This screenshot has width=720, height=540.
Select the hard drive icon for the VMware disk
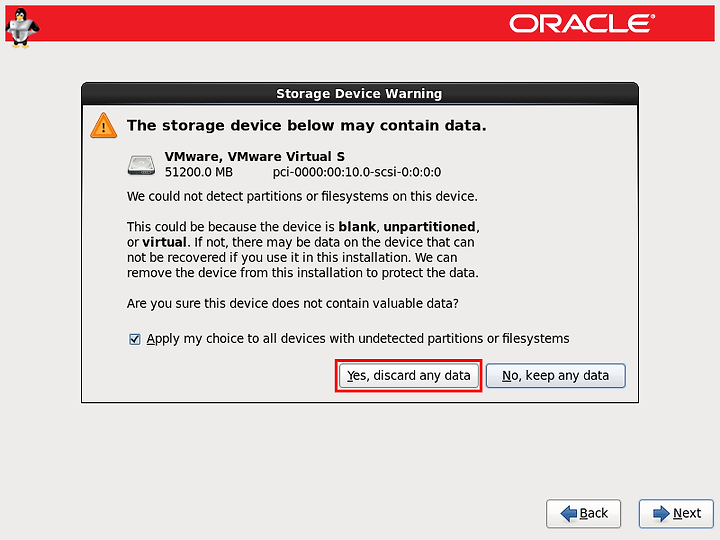tap(141, 165)
